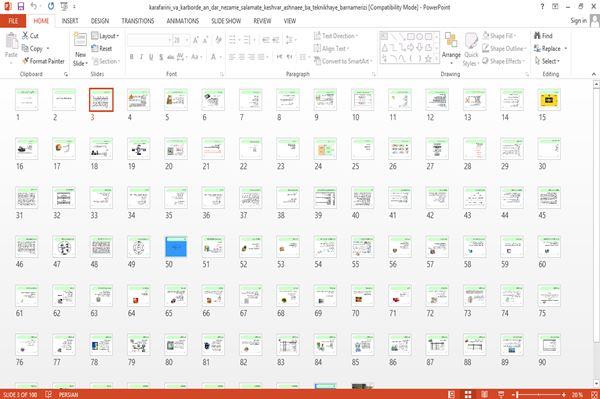Image resolution: width=600 pixels, height=399 pixels.
Task: Reset the slide layout
Action: click(x=102, y=49)
